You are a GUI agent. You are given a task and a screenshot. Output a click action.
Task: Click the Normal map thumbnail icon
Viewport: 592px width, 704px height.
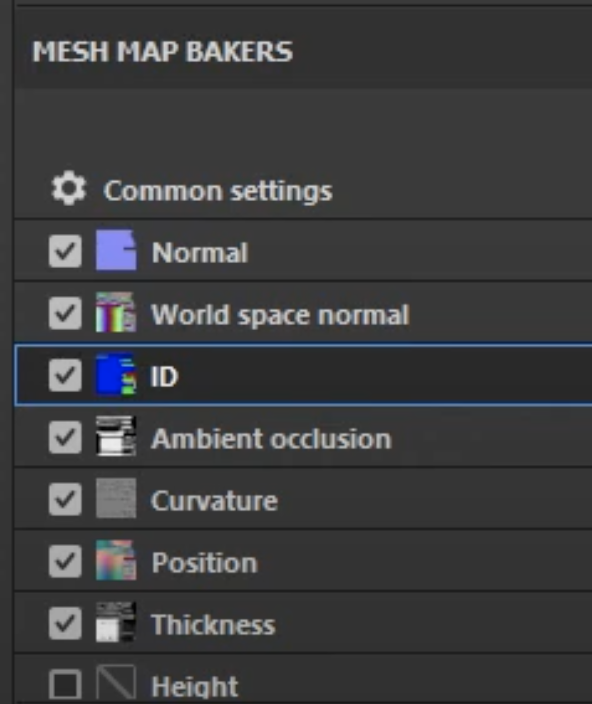coord(116,251)
